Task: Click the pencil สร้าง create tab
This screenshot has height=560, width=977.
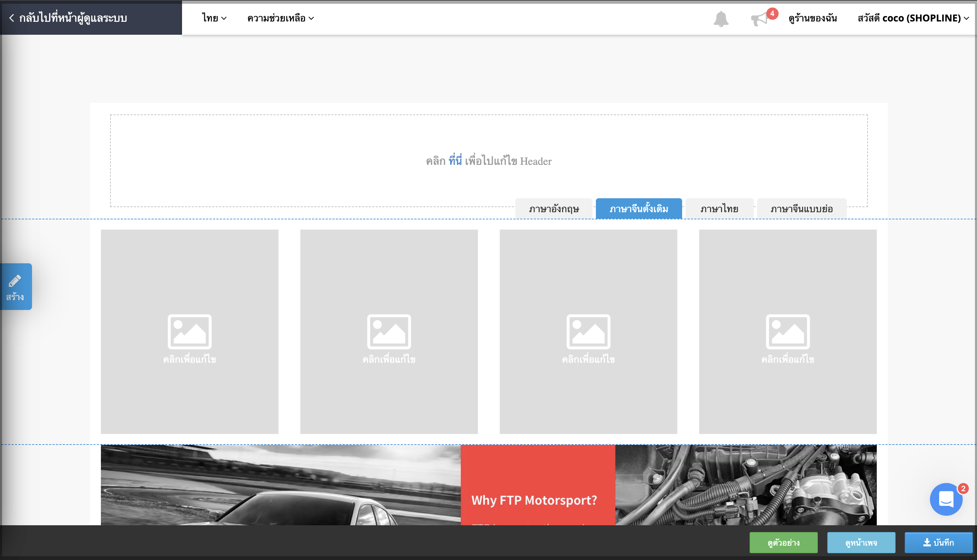Action: 16,286
